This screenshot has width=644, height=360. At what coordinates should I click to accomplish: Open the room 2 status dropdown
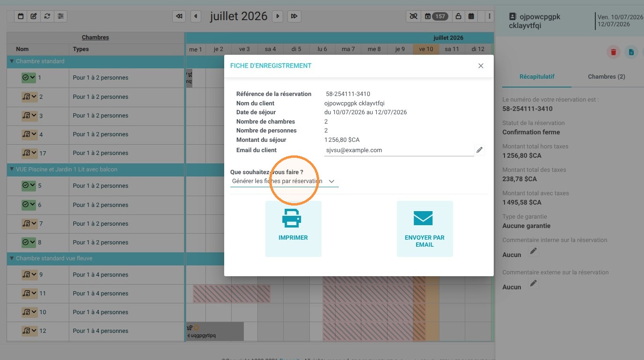pos(29,97)
